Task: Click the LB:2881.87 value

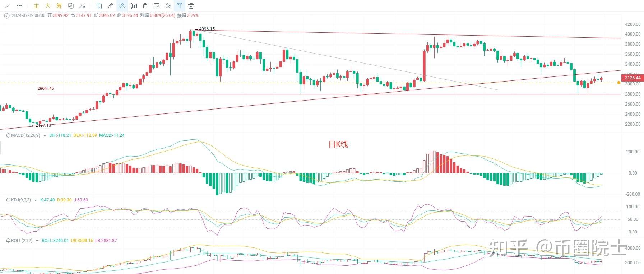Action: point(106,241)
